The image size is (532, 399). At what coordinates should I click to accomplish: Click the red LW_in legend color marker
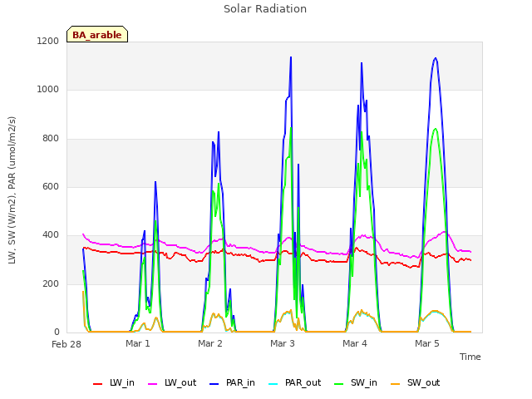pyautogui.click(x=97, y=384)
